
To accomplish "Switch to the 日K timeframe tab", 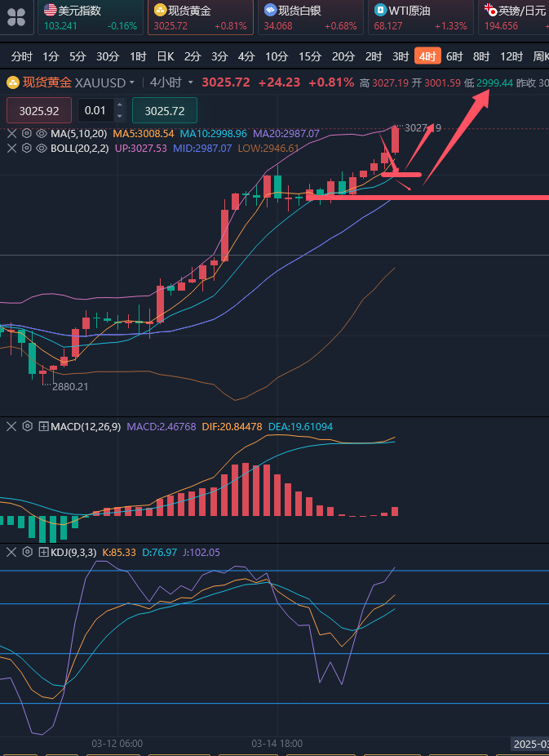I will coord(165,57).
